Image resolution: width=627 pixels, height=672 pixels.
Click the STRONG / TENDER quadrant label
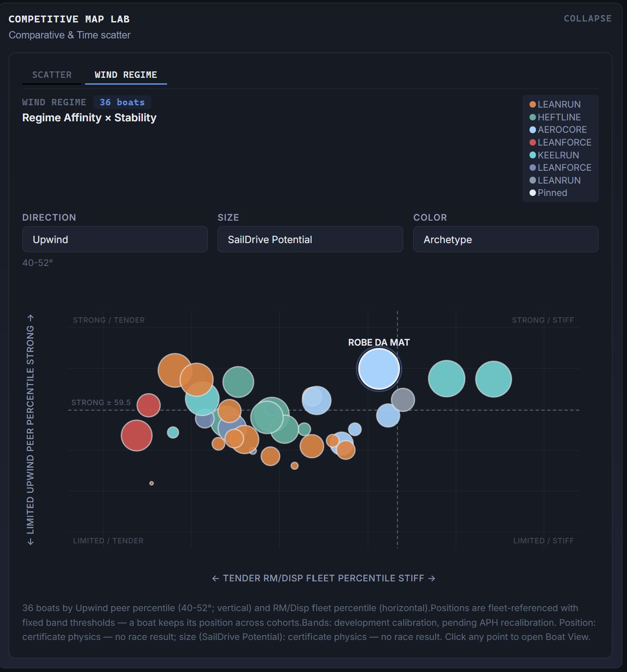[x=109, y=320]
